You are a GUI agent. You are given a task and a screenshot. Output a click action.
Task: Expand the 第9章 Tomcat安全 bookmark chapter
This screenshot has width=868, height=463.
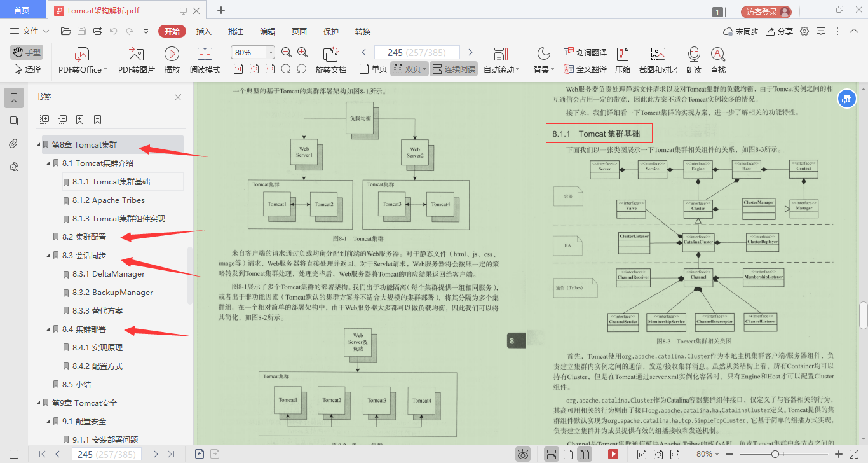[x=38, y=403]
